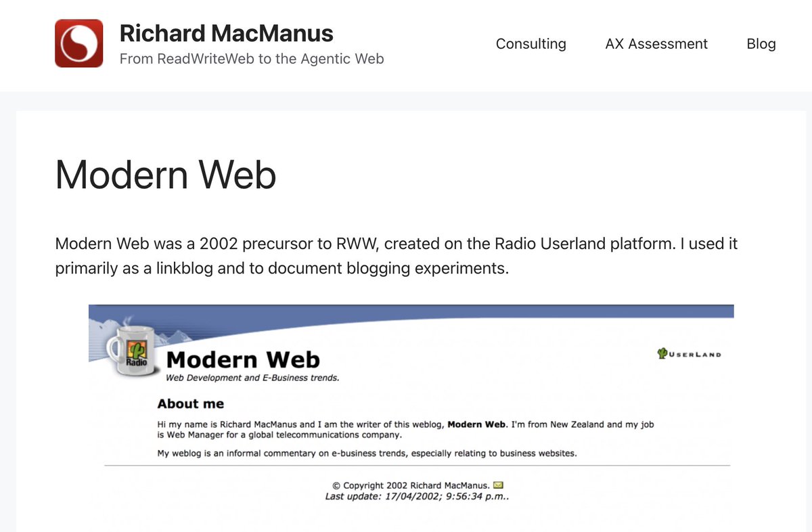Screen dimensions: 812x532
Task: Click the 'Last update: 17/04/2002' line
Action: click(418, 496)
